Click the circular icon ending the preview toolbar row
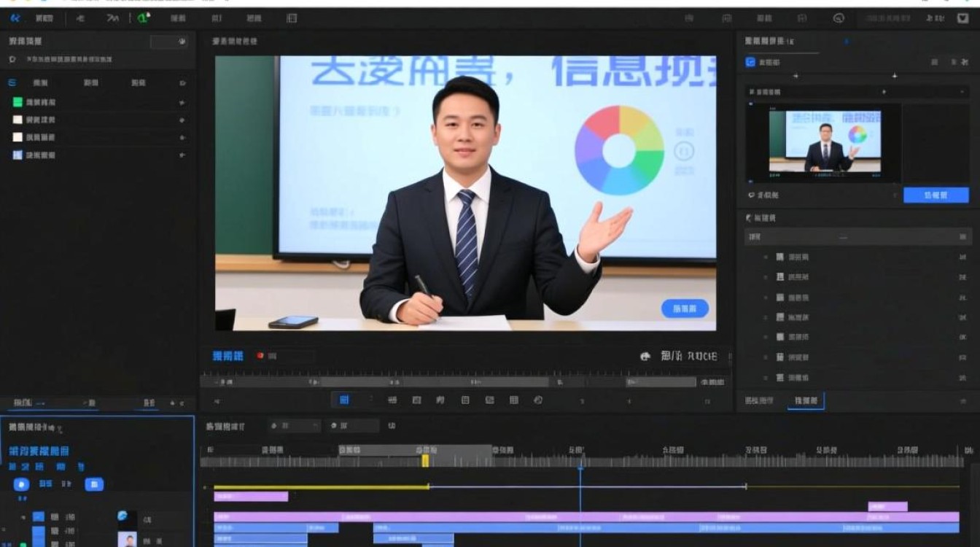 (538, 400)
